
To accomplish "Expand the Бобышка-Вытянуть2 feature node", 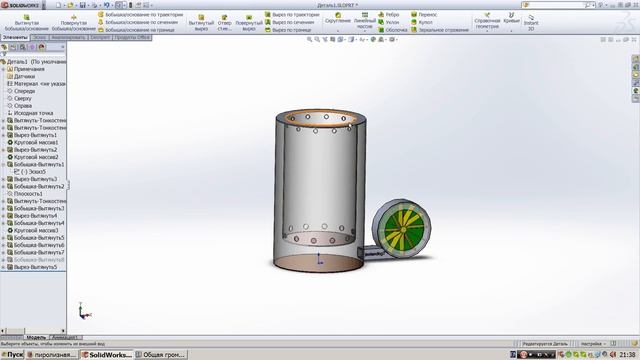I will coord(4,187).
